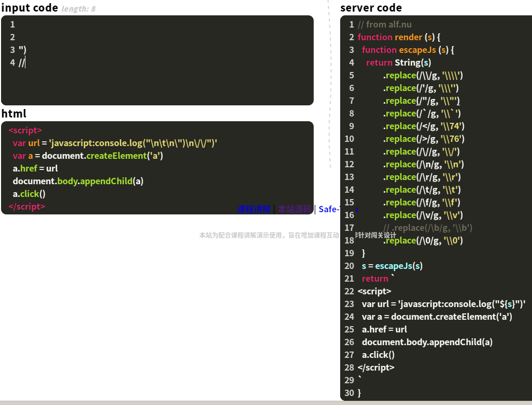The image size is (532, 405).
Task: Click the // from alf.nu comment
Action: point(382,24)
